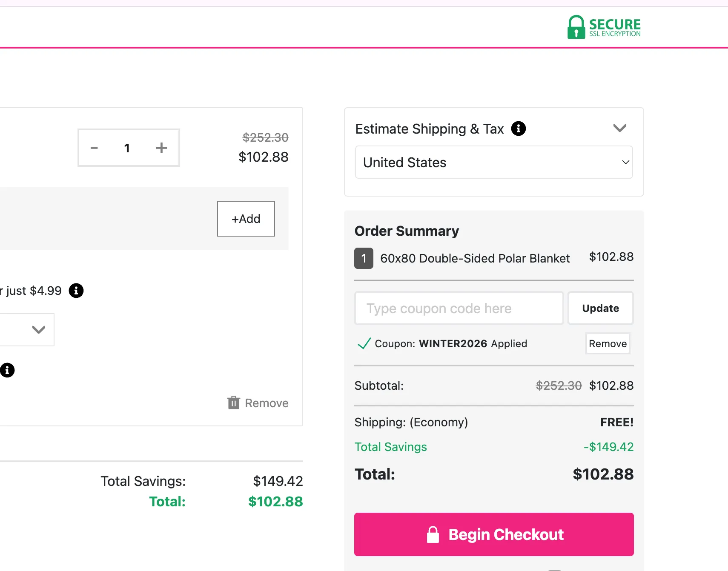Decrease quantity with the minus button
The height and width of the screenshot is (571, 728).
coord(94,148)
